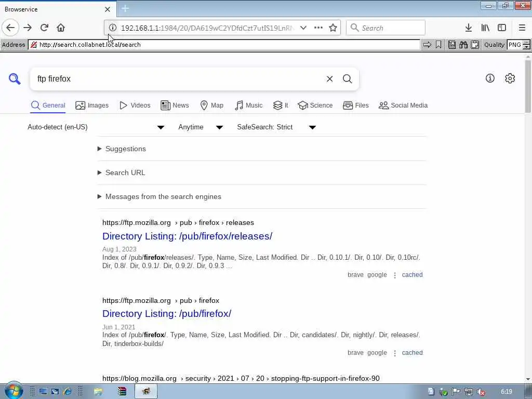The height and width of the screenshot is (399, 532).
Task: Open the Auto-detect (en-US) language dropdown
Action: [x=96, y=127]
